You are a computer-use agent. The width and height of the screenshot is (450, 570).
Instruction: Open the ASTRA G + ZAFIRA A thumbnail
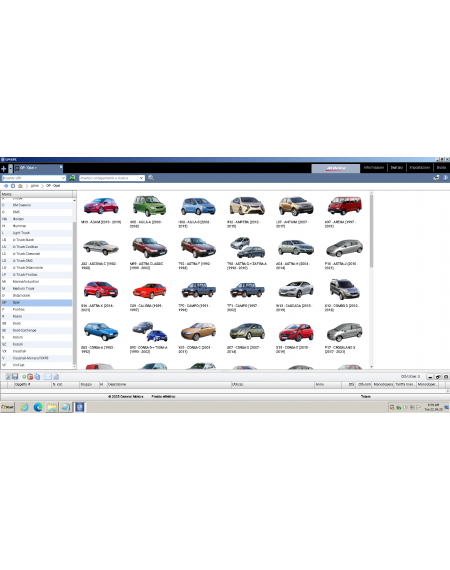point(247,248)
